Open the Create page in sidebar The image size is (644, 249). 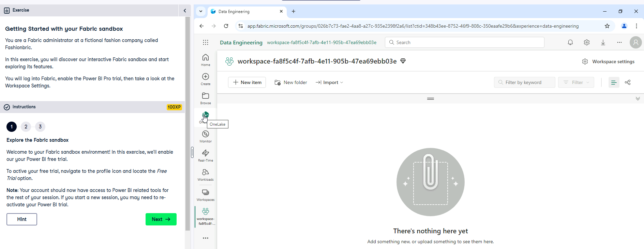(x=206, y=79)
